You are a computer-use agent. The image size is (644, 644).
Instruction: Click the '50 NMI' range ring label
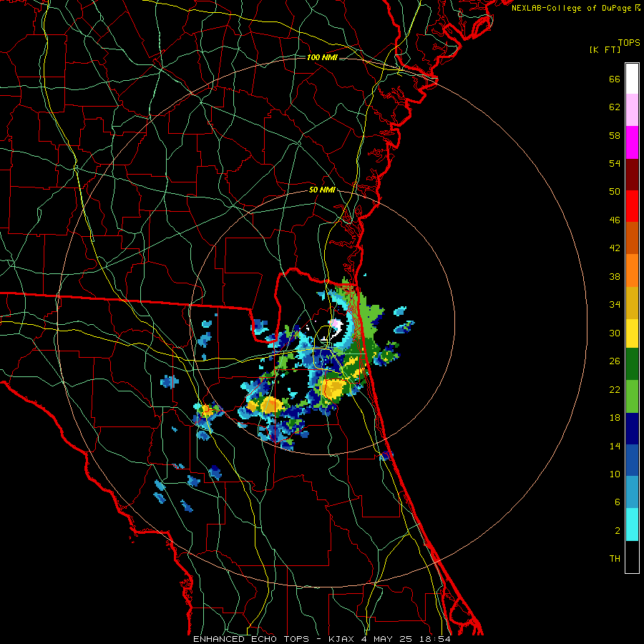[322, 190]
